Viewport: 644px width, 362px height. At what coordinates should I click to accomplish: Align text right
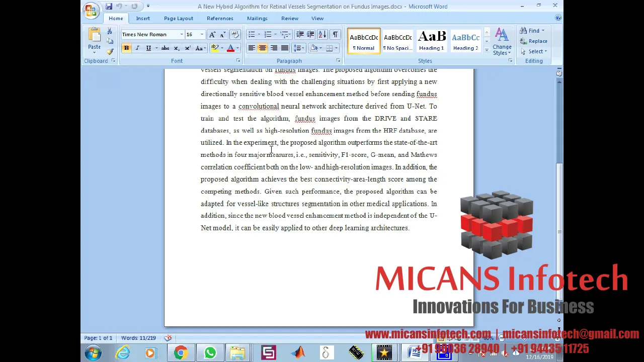point(273,48)
